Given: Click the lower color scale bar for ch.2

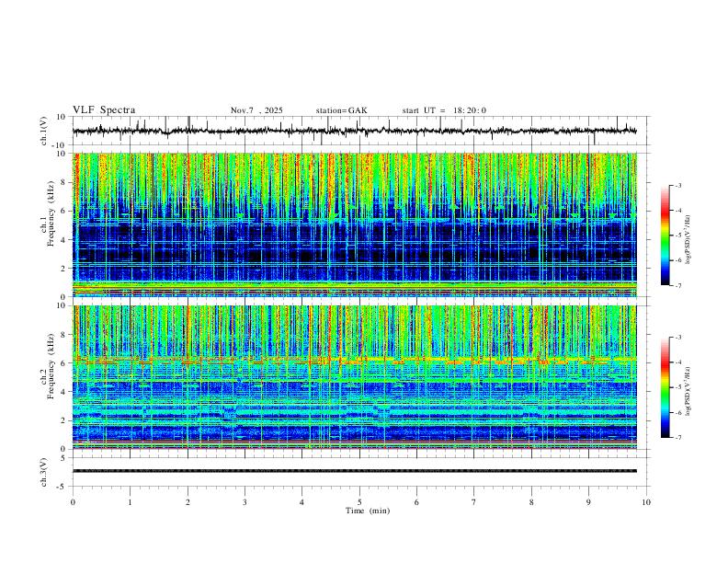Looking at the screenshot, I should click(665, 387).
